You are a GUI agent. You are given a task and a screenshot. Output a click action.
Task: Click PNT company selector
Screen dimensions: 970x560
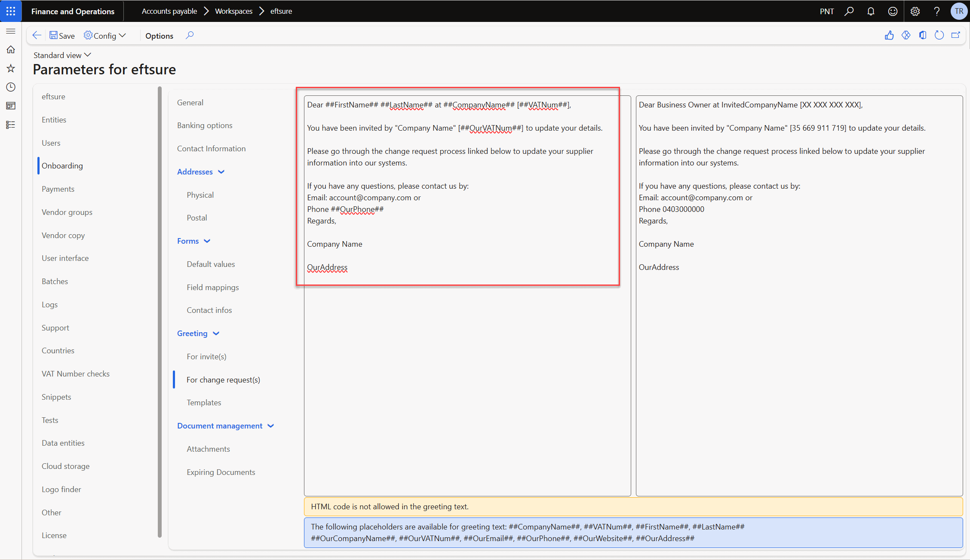pyautogui.click(x=827, y=11)
